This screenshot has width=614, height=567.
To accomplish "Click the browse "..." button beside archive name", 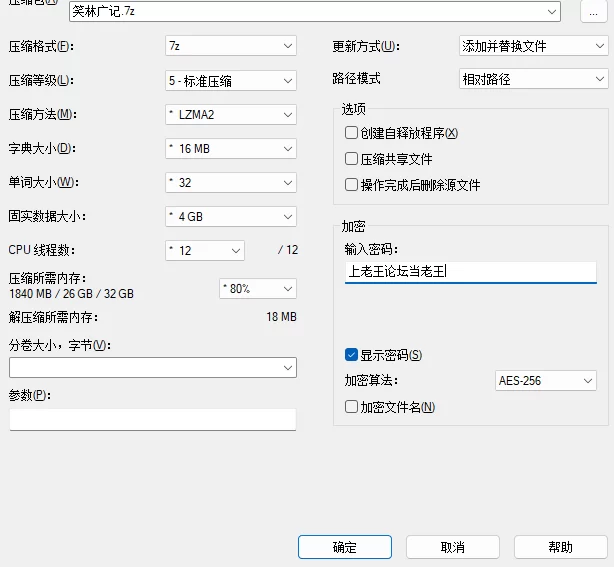I will [594, 12].
